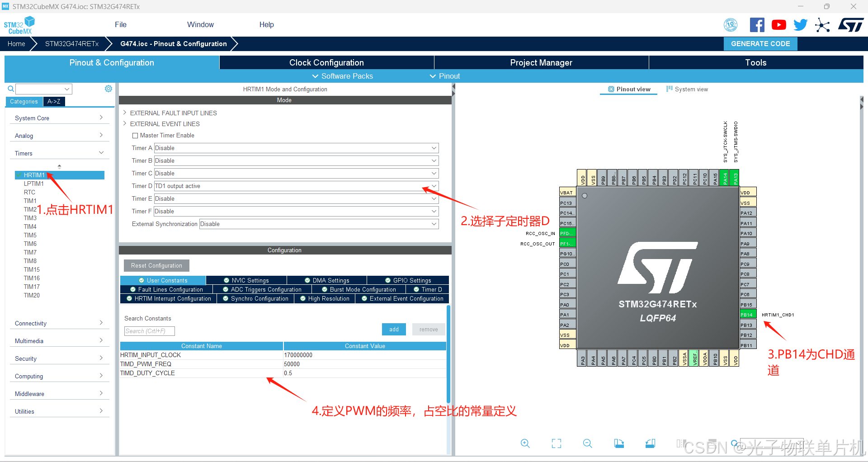Open the GPIO Settings tab
Image resolution: width=868 pixels, height=462 pixels.
408,280
